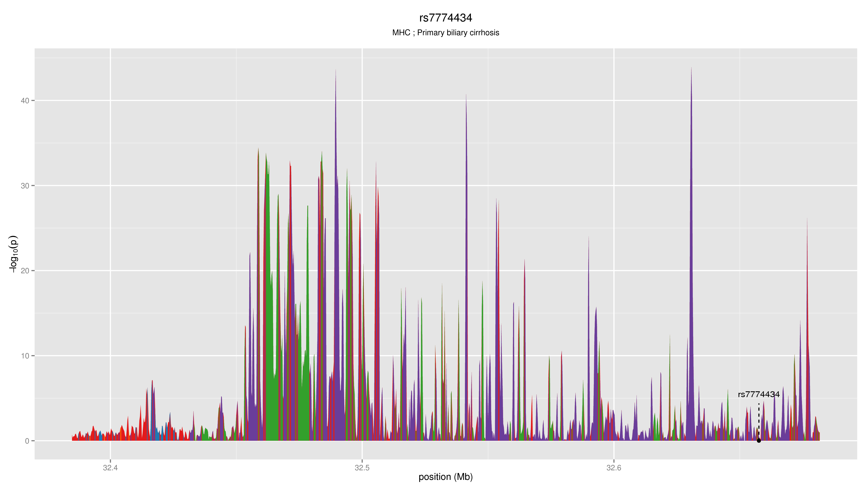Click y-axis tick label 10
This screenshot has height=488, width=868.
(25, 356)
